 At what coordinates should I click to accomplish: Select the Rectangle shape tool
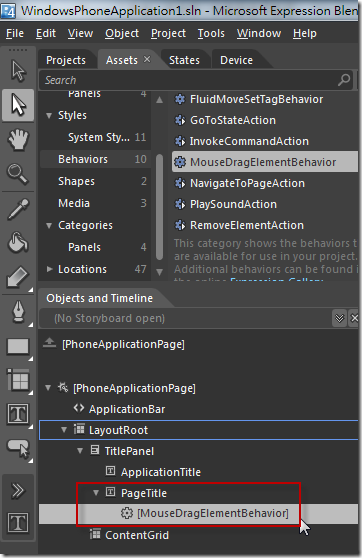tap(18, 347)
